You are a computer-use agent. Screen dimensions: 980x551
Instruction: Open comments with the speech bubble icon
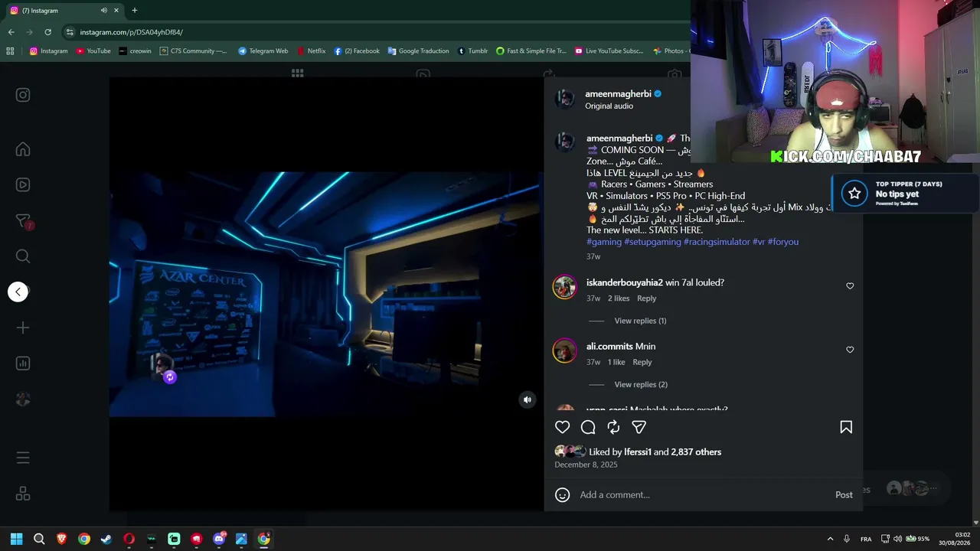588,427
